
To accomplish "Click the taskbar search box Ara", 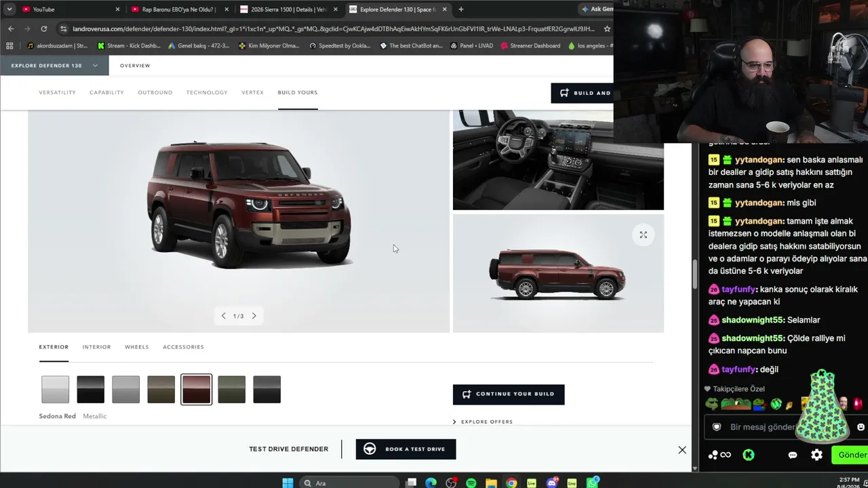I will (349, 483).
